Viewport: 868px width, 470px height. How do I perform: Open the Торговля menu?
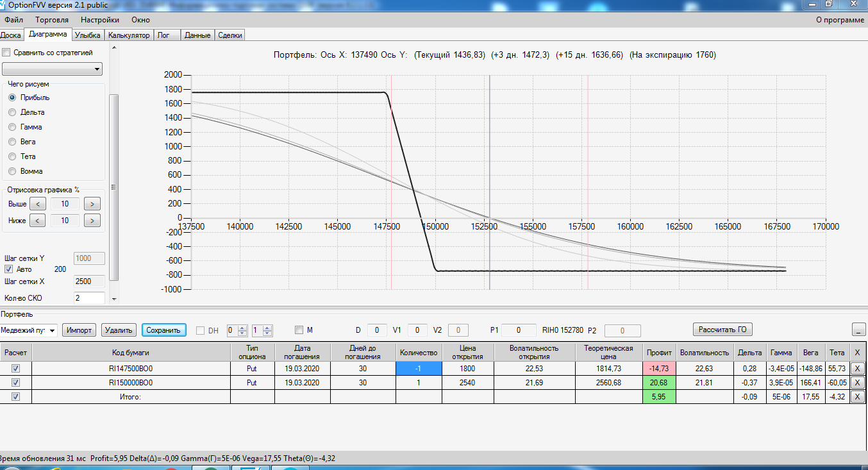pyautogui.click(x=52, y=20)
